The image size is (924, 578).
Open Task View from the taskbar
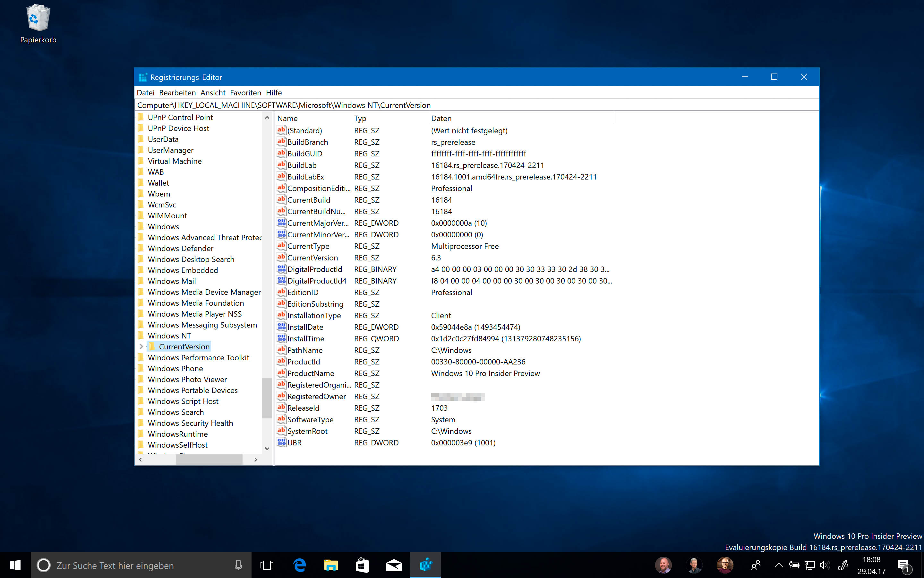267,565
